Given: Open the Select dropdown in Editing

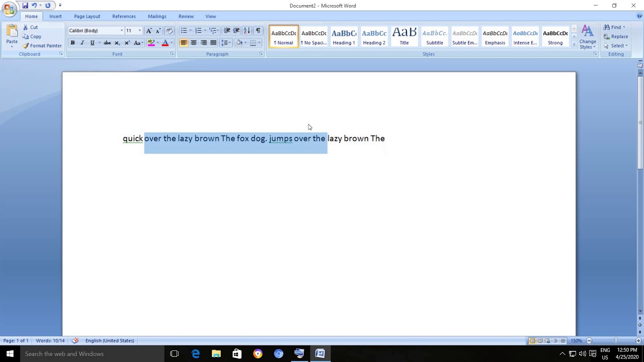Looking at the screenshot, I should [x=616, y=45].
